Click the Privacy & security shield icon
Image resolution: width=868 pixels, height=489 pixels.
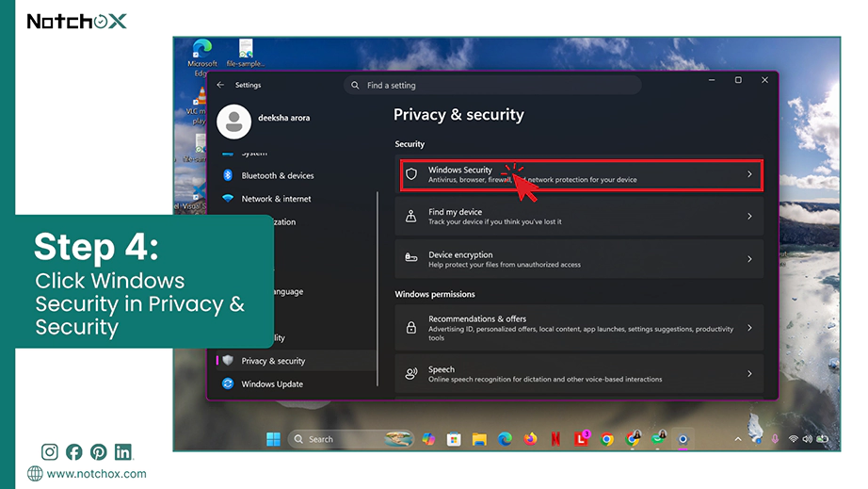(228, 361)
